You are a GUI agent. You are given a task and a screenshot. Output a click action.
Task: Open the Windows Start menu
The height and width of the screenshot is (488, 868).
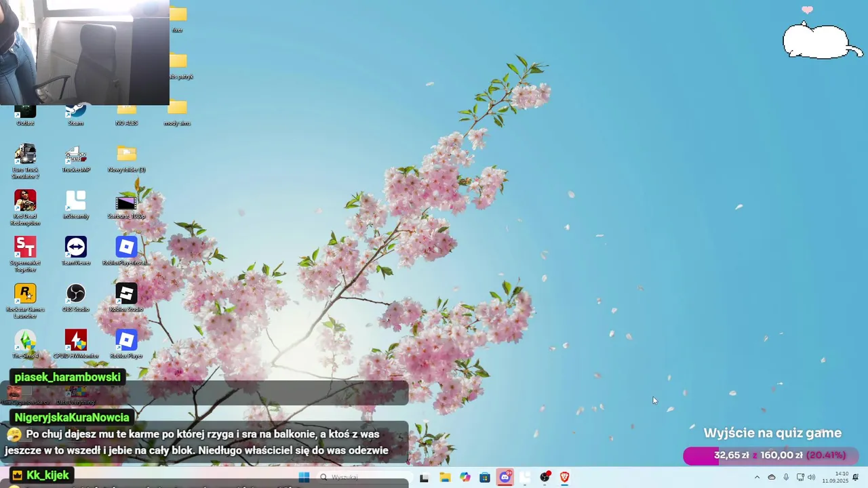click(x=304, y=477)
